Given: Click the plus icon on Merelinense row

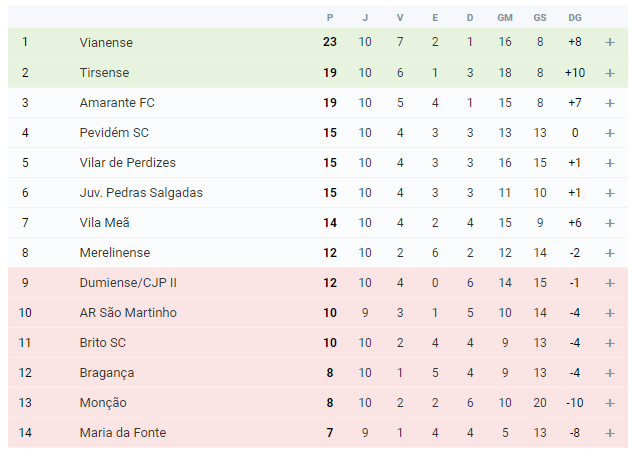Looking at the screenshot, I should pyautogui.click(x=610, y=253).
